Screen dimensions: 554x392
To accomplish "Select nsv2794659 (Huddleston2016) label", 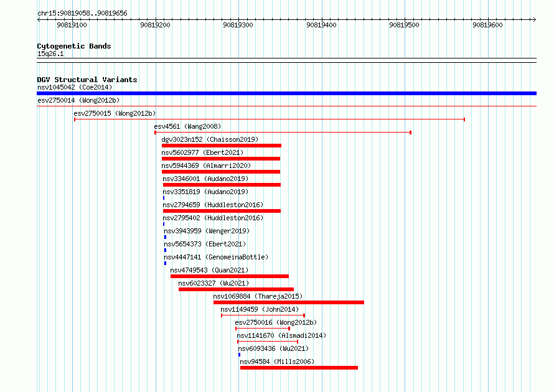I will (213, 205).
